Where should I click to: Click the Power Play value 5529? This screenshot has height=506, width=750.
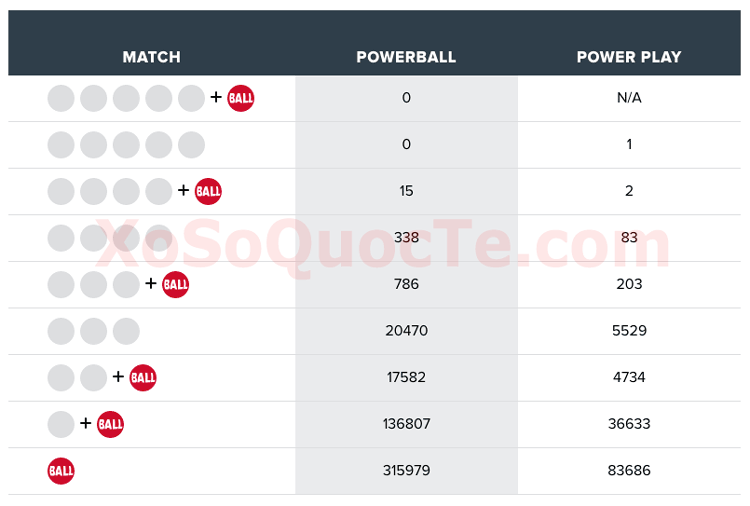click(x=629, y=331)
